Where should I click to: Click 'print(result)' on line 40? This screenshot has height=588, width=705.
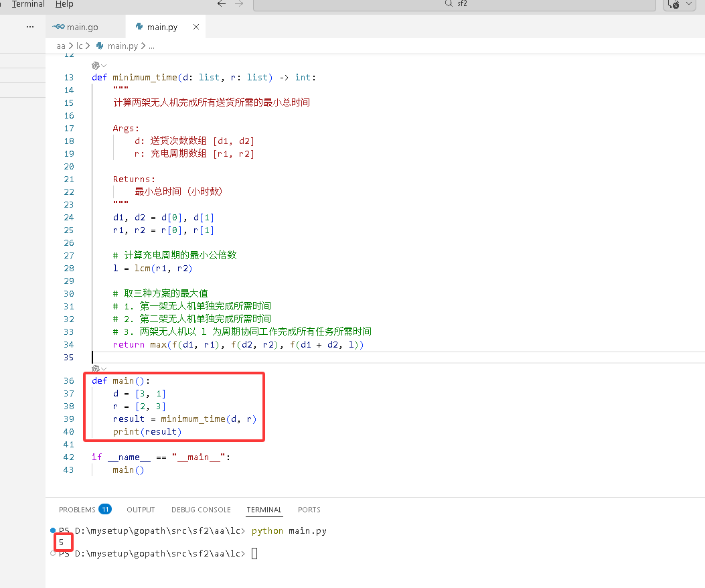[147, 432]
